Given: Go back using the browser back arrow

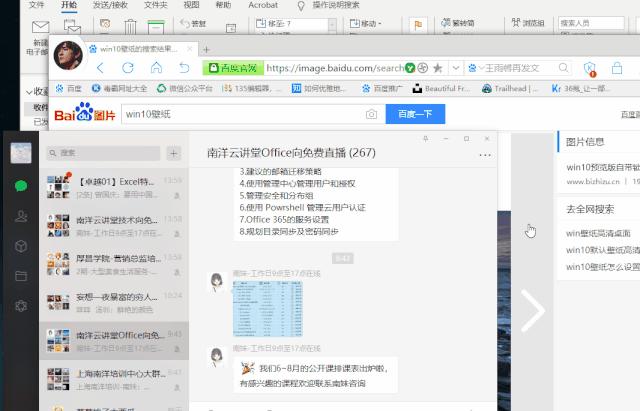Looking at the screenshot, I should pos(101,68).
